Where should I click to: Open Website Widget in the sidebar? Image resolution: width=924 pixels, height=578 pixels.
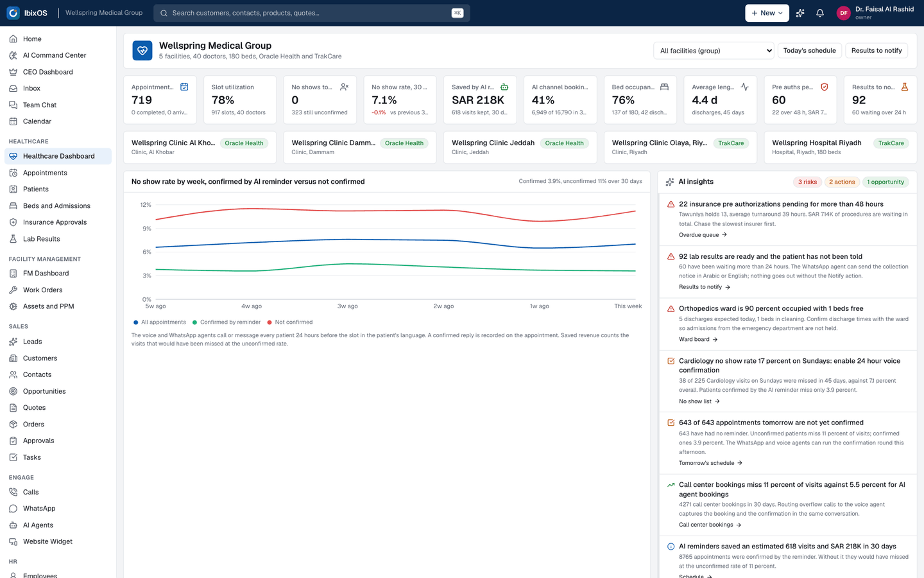(x=58, y=541)
